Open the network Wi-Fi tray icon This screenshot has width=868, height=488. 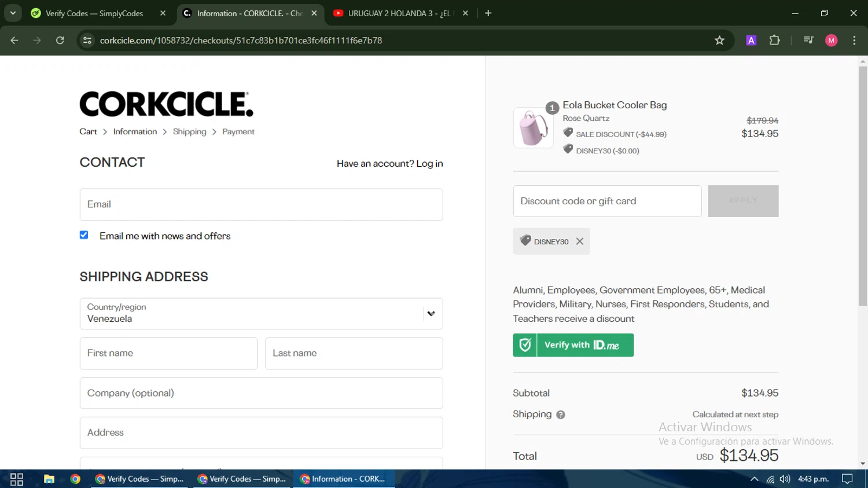pos(770,479)
